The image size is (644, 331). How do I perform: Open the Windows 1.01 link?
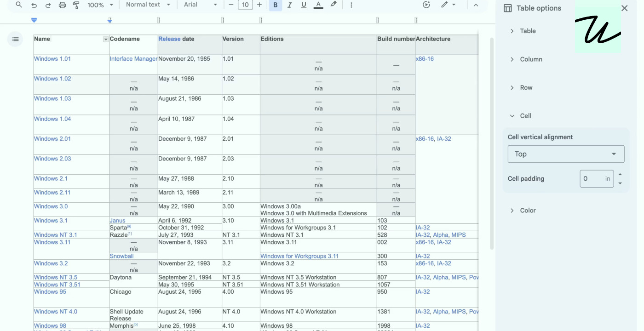pos(52,59)
